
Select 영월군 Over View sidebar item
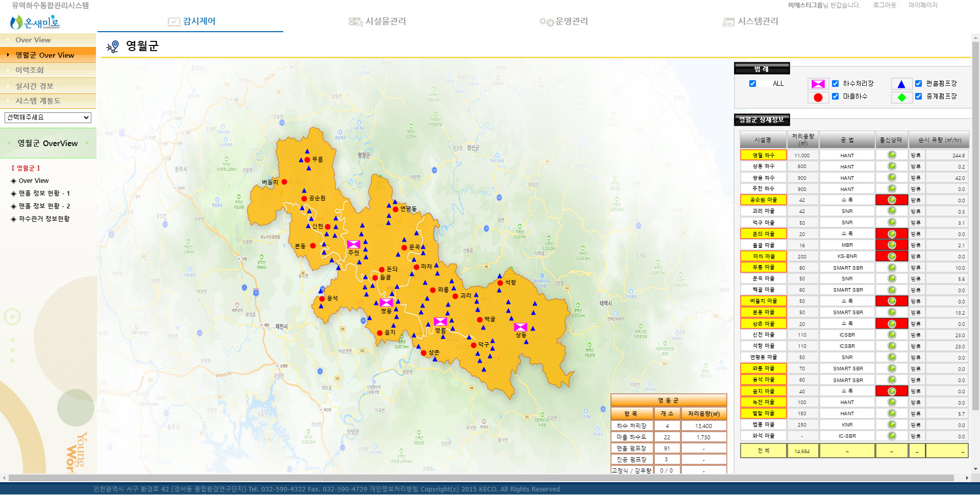tap(48, 55)
